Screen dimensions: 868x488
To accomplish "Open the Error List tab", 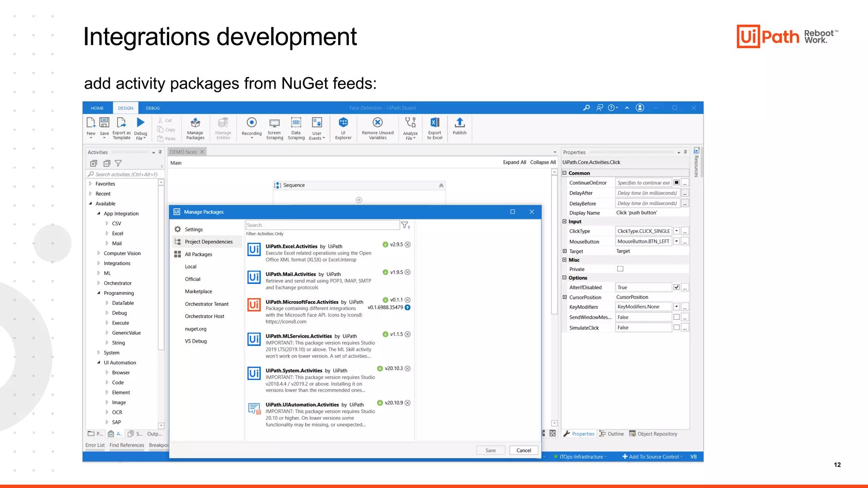I will click(x=95, y=445).
